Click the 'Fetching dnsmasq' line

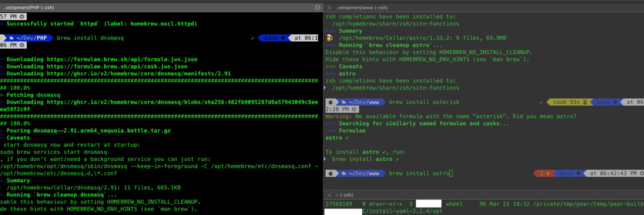[x=33, y=95]
